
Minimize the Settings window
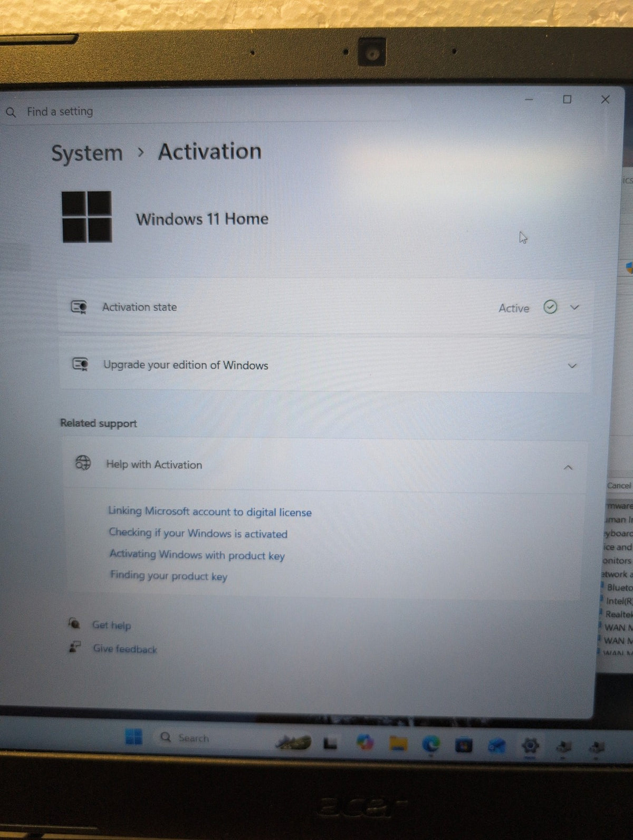tap(529, 99)
